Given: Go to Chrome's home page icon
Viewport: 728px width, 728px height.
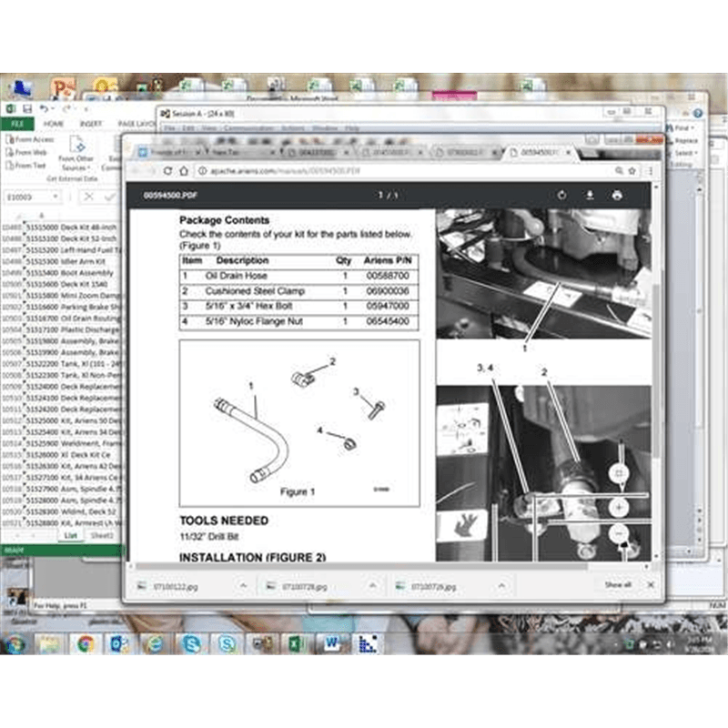Looking at the screenshot, I should [x=184, y=171].
